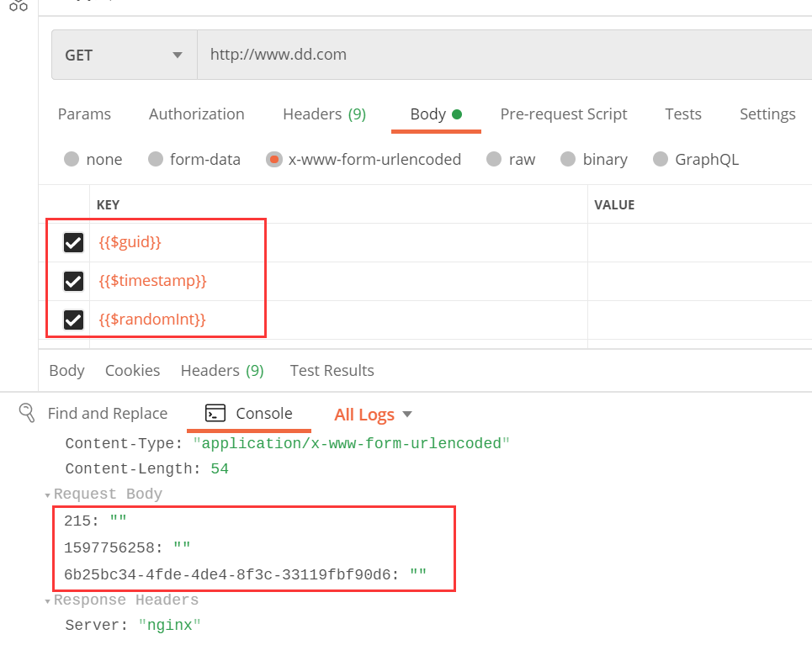Open the Pre-request Script tab

[x=564, y=114]
